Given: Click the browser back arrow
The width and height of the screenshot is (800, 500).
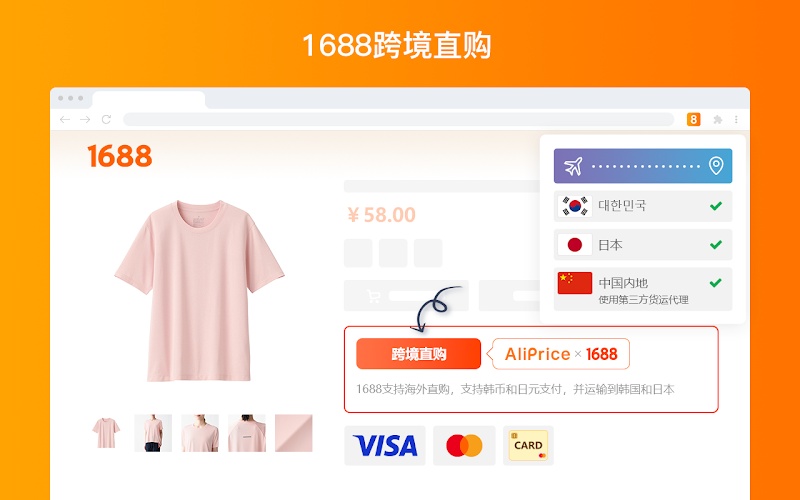Looking at the screenshot, I should [65, 119].
